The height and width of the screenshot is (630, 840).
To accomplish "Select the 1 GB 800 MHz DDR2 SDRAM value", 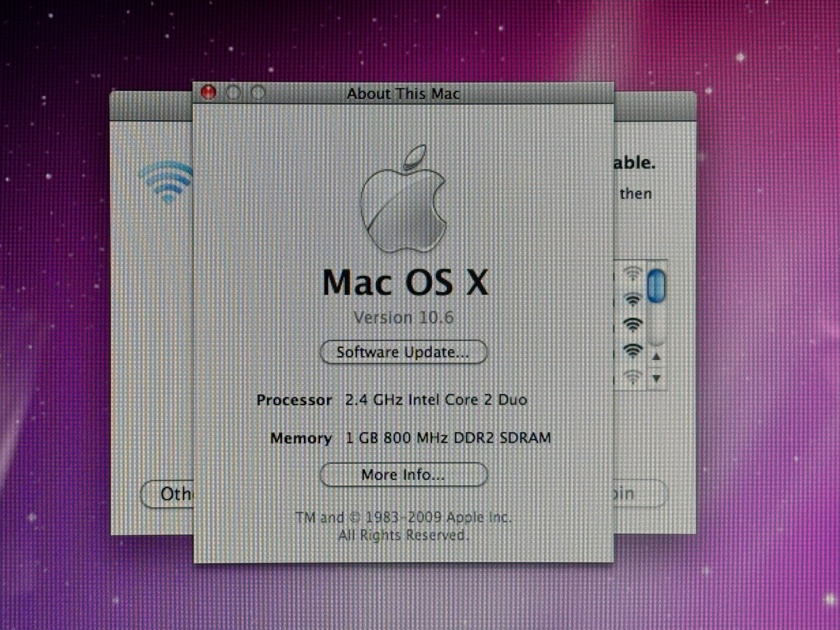I will [x=448, y=438].
